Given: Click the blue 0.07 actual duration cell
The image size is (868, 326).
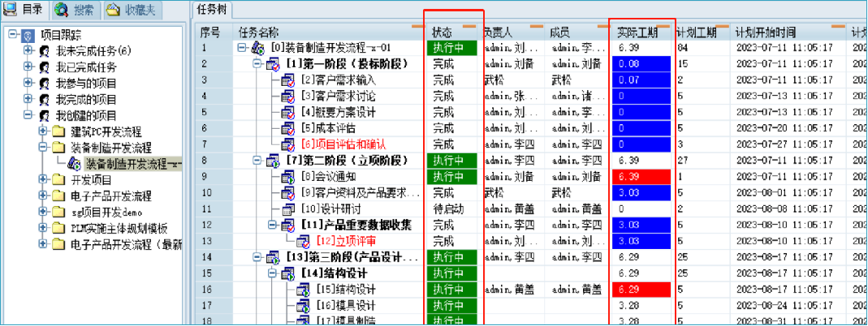Looking at the screenshot, I should (x=641, y=80).
